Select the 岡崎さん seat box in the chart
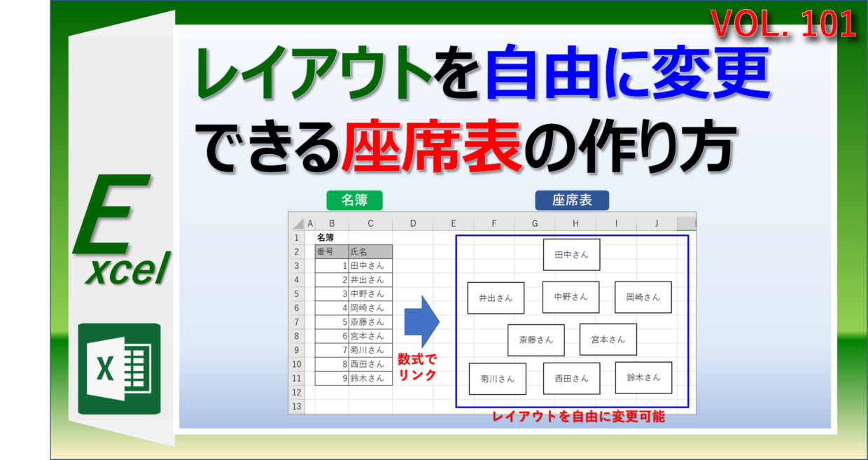This screenshot has width=868, height=460. (643, 297)
